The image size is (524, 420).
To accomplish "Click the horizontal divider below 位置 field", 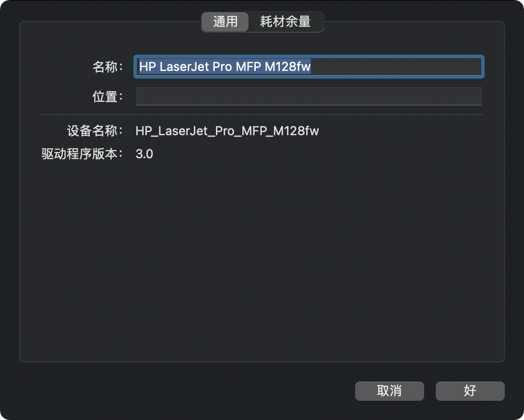I will click(x=262, y=115).
